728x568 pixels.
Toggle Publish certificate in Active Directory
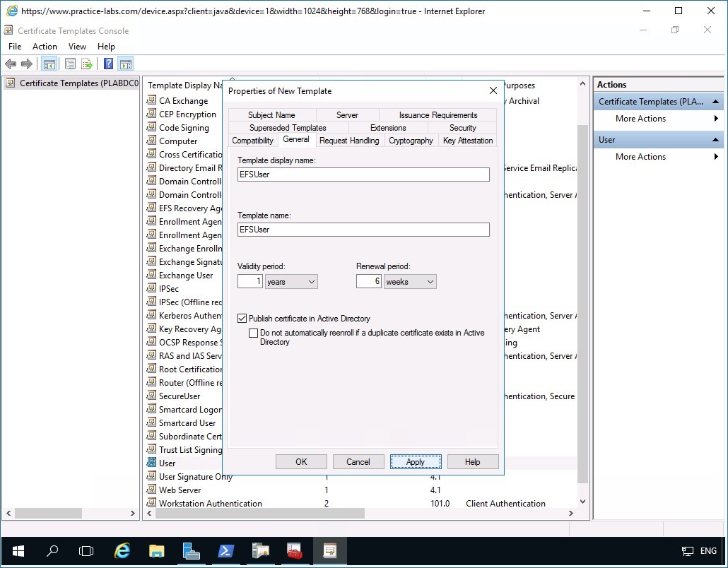tap(242, 319)
